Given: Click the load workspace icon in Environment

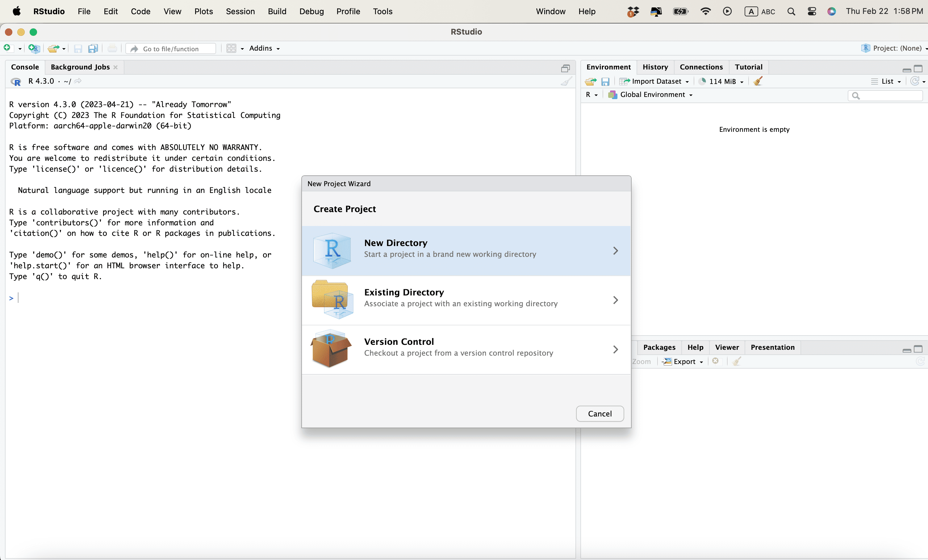Looking at the screenshot, I should coord(591,81).
